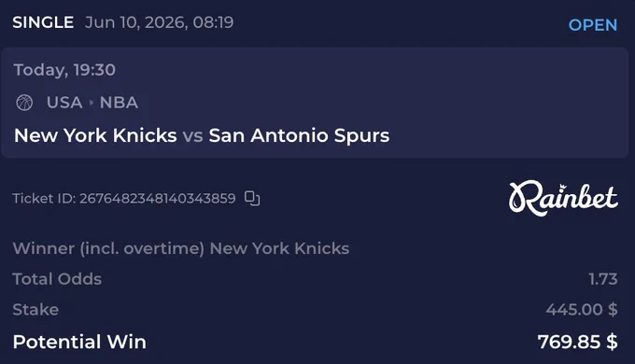Click the Rainbet logo
The image size is (635, 364).
563,198
